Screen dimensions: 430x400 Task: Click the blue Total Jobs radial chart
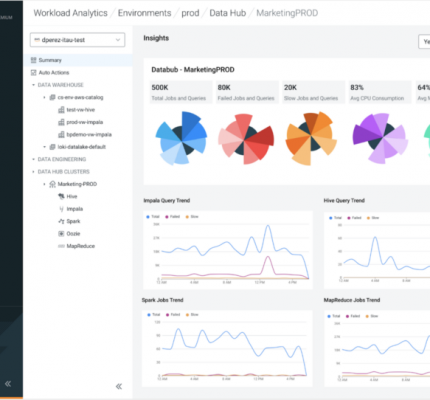[181, 138]
